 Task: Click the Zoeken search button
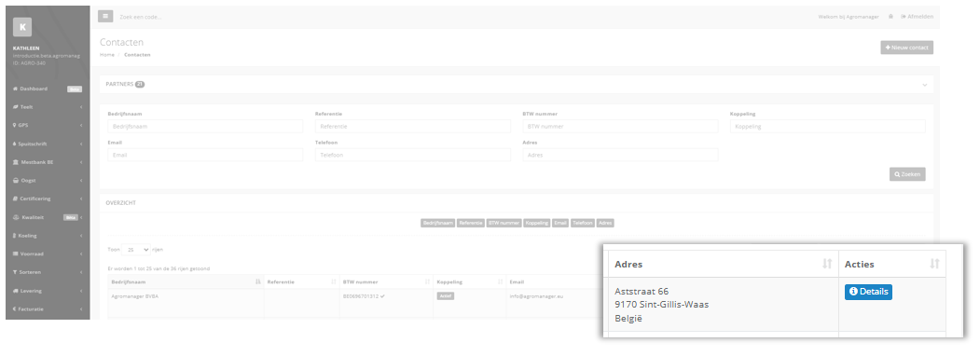(x=907, y=174)
